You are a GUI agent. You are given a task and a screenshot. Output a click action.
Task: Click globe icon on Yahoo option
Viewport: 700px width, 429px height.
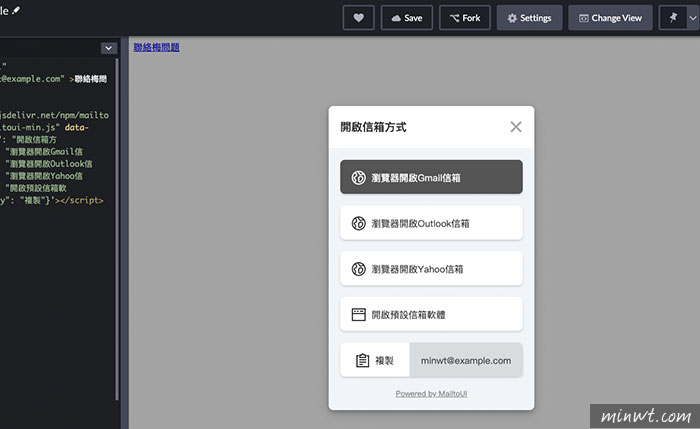pyautogui.click(x=358, y=269)
